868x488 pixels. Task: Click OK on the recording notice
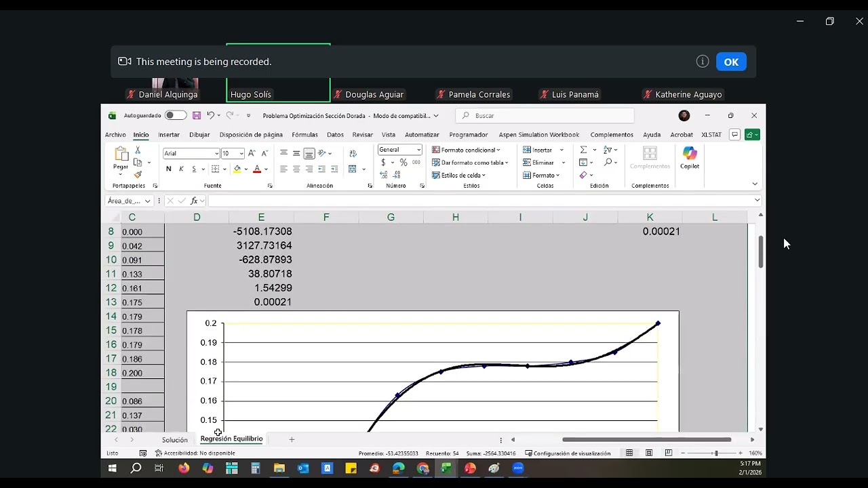731,62
